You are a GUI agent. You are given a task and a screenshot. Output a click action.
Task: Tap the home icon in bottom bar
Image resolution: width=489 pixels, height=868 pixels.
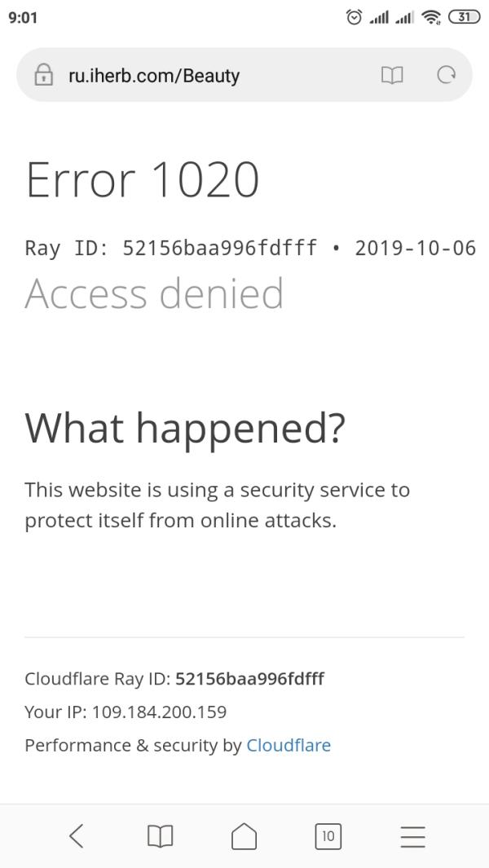244,836
